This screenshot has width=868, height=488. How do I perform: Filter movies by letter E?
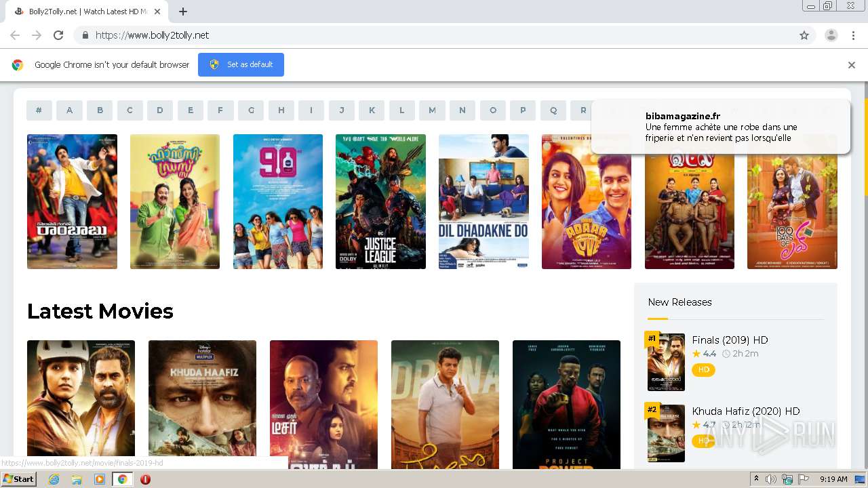(x=191, y=110)
